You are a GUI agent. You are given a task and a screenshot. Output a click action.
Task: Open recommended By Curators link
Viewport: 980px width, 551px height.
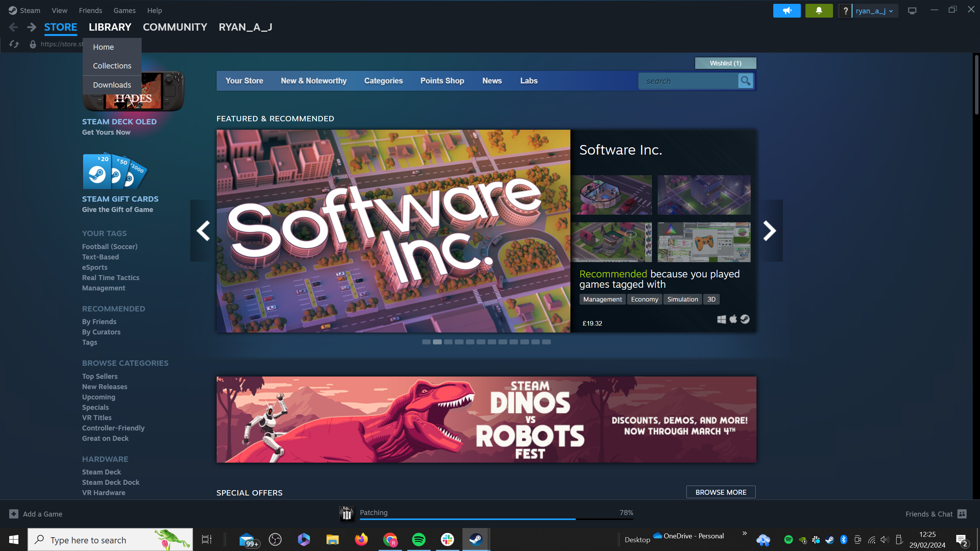pyautogui.click(x=101, y=332)
